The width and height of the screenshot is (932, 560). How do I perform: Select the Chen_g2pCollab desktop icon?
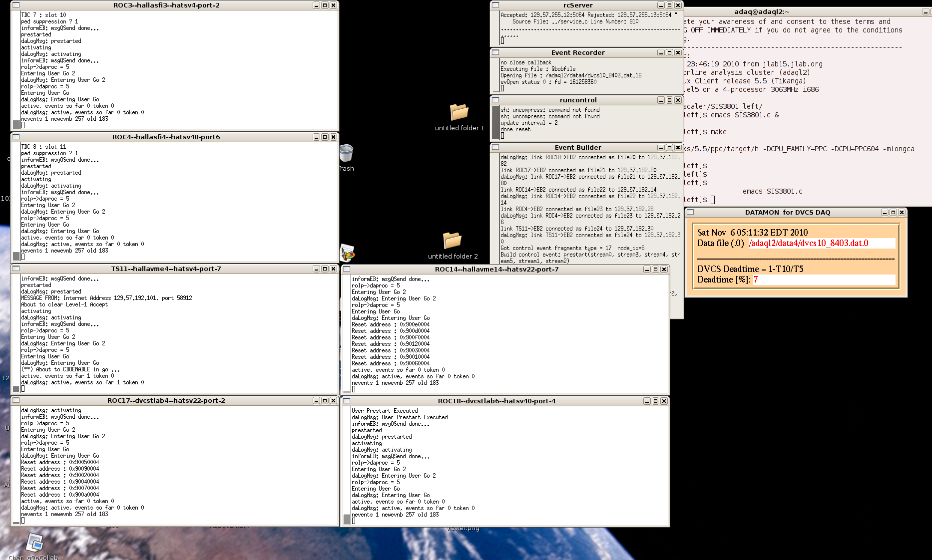coord(34,546)
